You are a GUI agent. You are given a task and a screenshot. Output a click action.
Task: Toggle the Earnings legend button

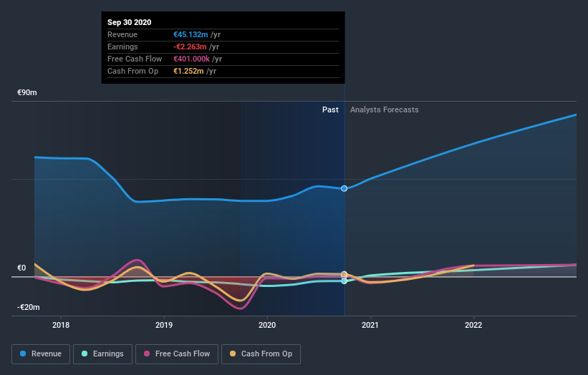(102, 354)
